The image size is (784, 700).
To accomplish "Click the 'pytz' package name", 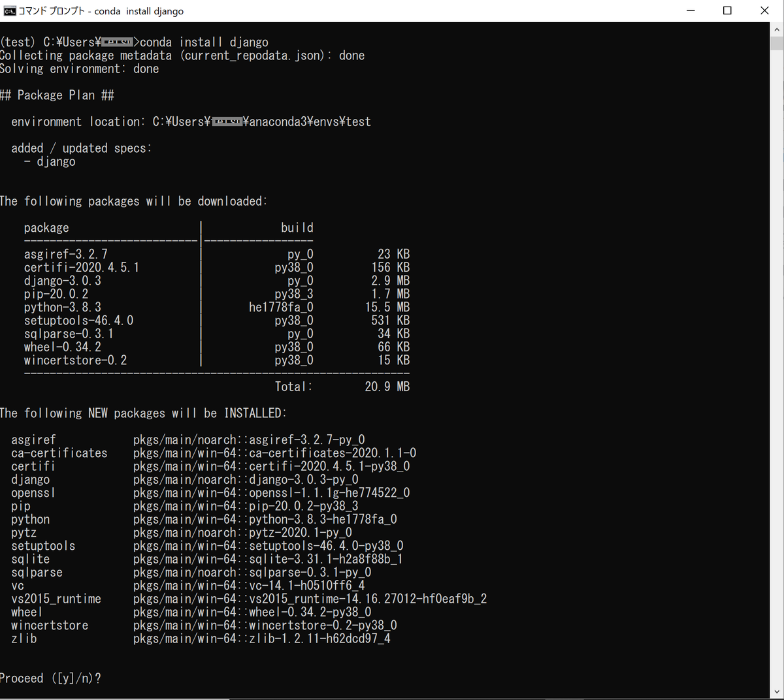I will tap(24, 533).
